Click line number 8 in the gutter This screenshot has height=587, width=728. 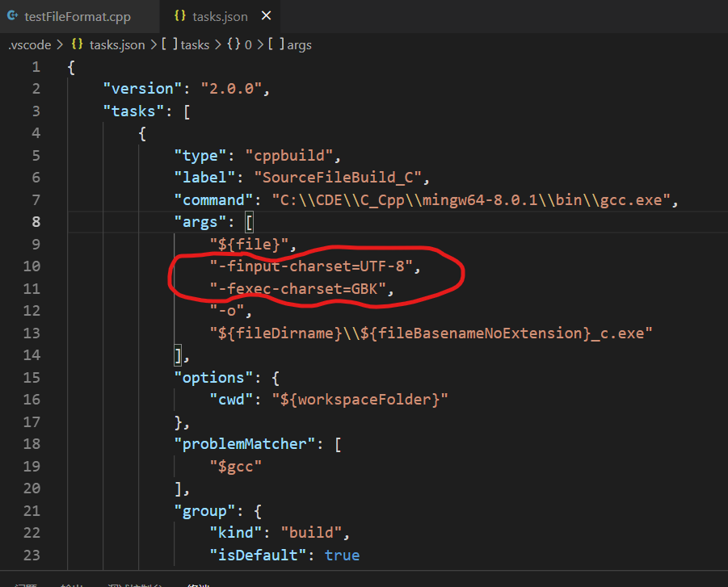point(36,222)
